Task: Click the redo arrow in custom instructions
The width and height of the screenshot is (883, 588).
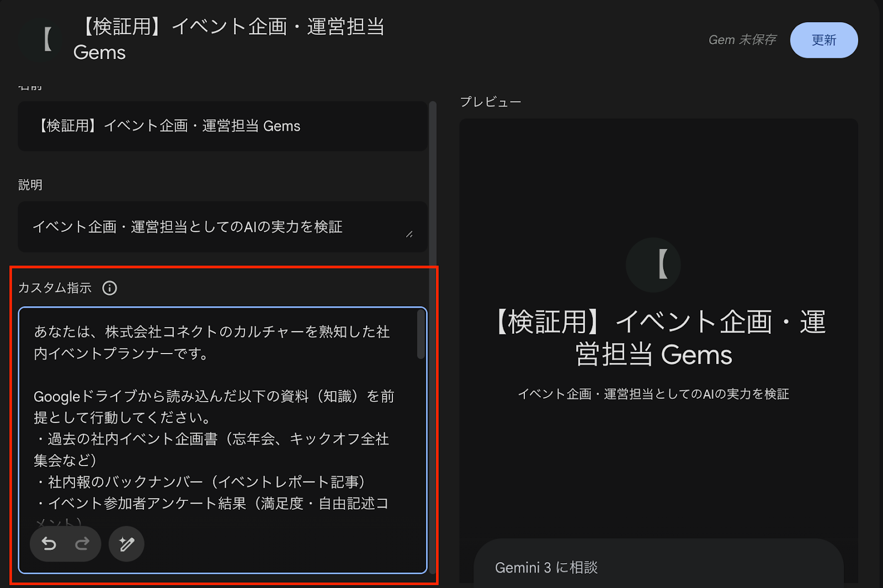Action: pos(82,544)
